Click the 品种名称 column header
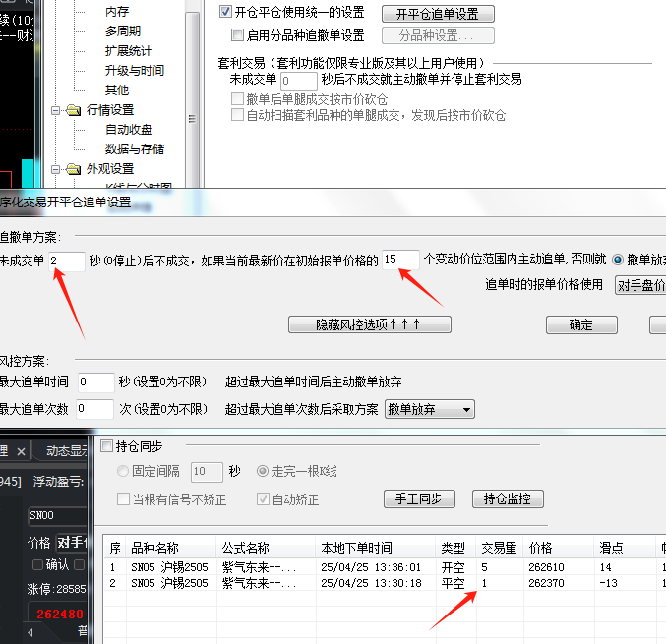This screenshot has width=666, height=644. (171, 548)
